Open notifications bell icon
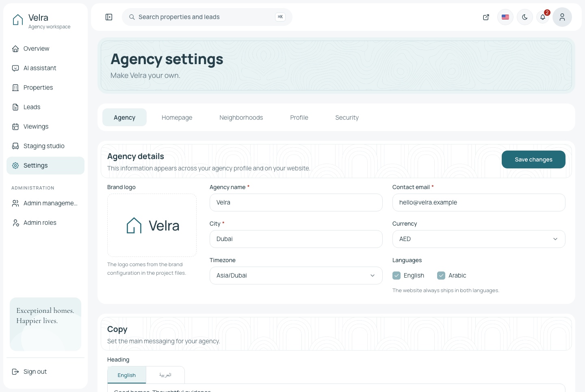This screenshot has width=585, height=392. pos(543,17)
